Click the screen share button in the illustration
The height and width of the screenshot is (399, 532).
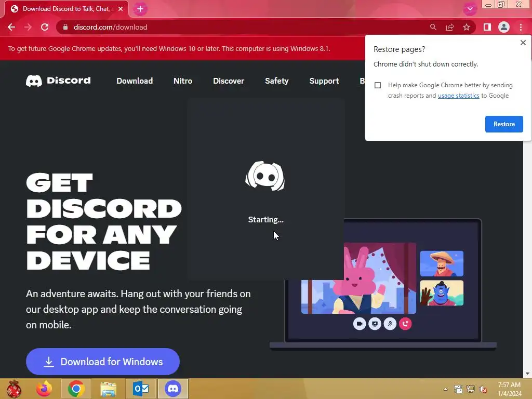click(x=375, y=324)
